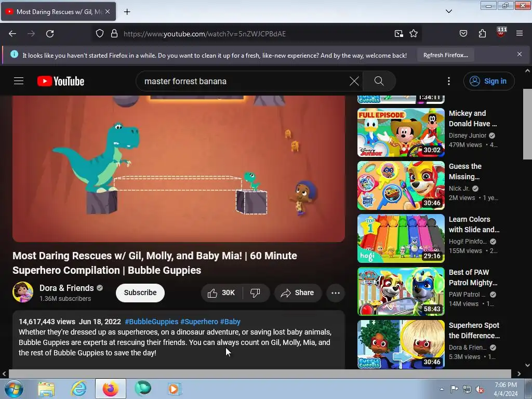
Task: Bookmark this page with the star icon
Action: 413,34
